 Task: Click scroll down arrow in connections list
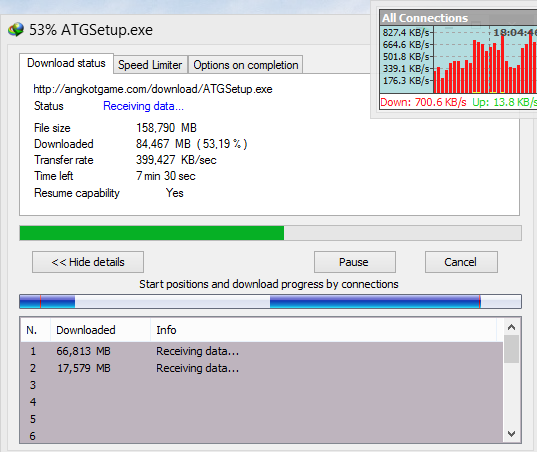[x=511, y=434]
